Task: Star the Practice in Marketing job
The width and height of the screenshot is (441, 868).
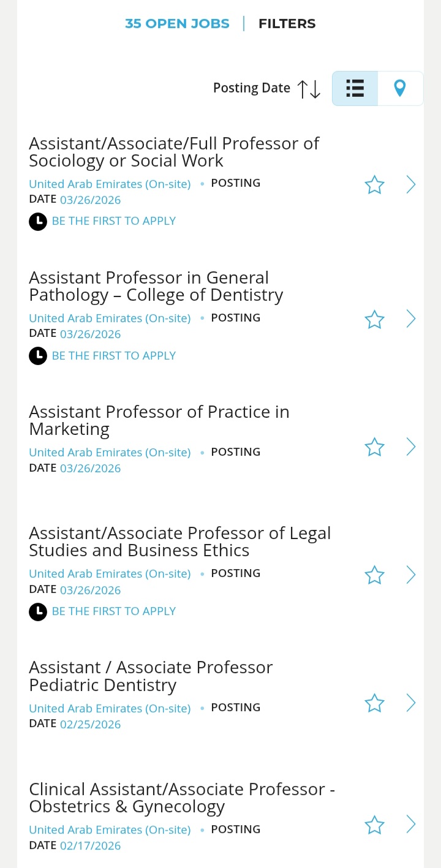Action: pyautogui.click(x=374, y=447)
